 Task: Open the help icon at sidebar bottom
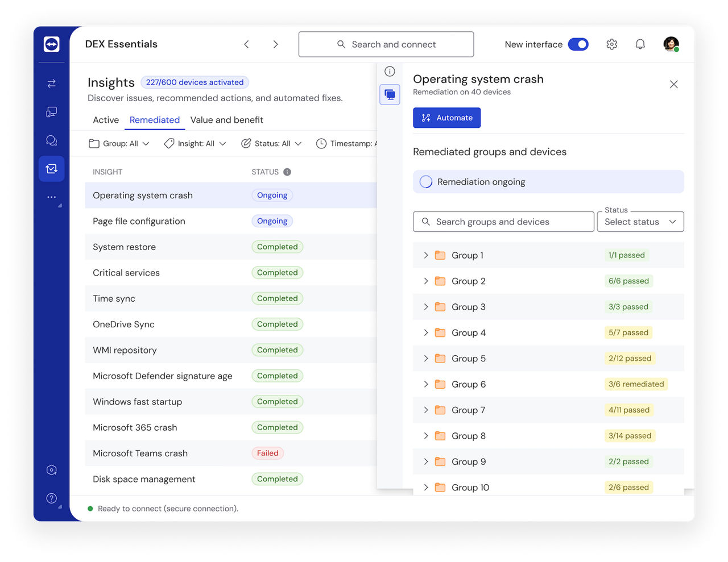tap(51, 498)
